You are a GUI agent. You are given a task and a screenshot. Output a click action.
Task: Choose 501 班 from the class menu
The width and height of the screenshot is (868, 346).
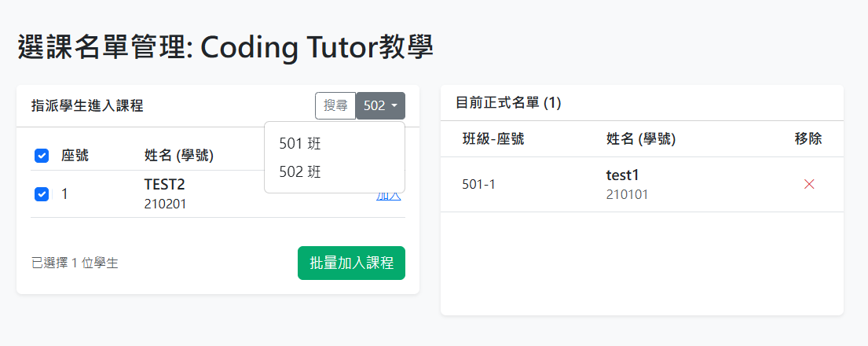[300, 144]
